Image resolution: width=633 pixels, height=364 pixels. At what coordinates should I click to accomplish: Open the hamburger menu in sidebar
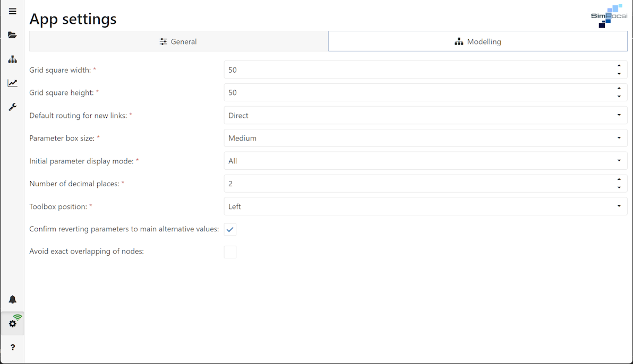(x=12, y=11)
